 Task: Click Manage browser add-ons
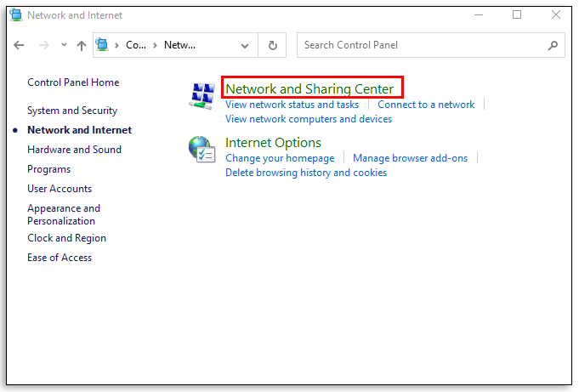(411, 158)
